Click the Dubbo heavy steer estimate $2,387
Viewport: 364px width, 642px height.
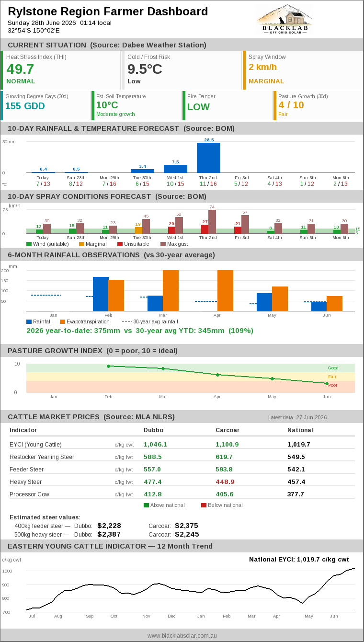pyautogui.click(x=109, y=534)
